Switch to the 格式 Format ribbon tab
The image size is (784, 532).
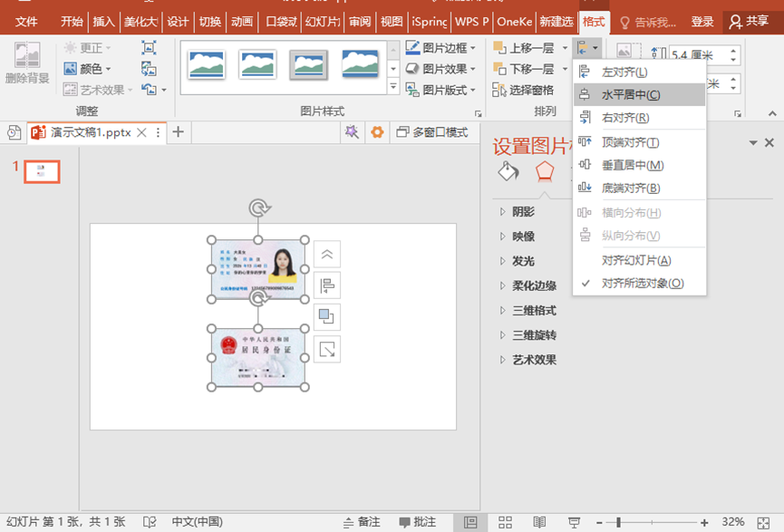point(594,22)
